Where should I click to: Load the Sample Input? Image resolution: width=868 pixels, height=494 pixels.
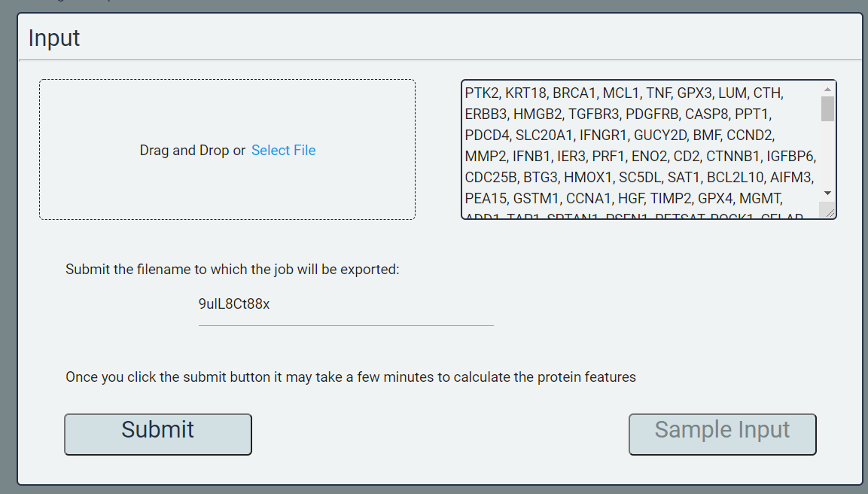723,435
